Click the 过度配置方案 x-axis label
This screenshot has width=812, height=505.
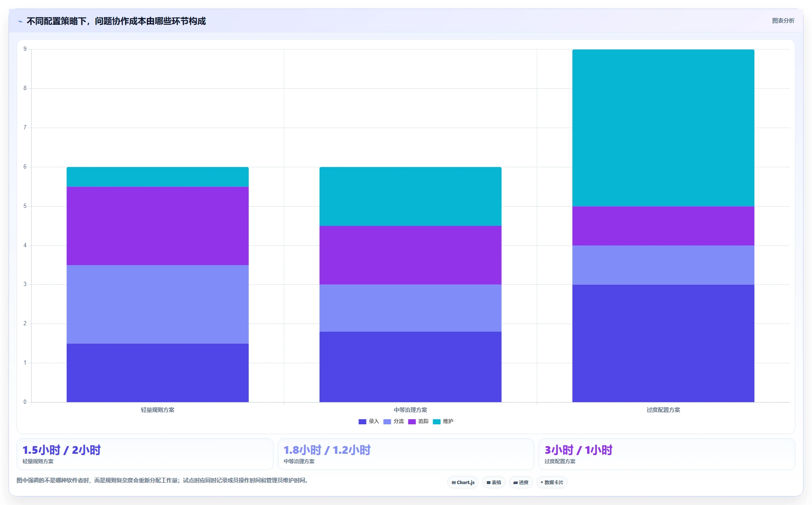[663, 410]
